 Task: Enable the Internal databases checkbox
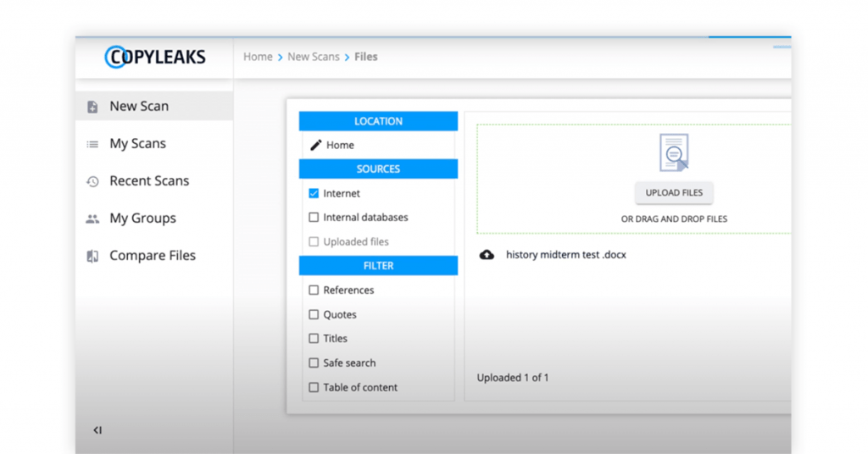[x=314, y=218]
